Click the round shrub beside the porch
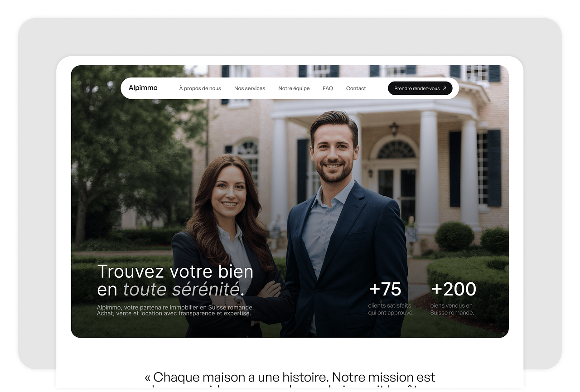The image size is (580, 392). [x=454, y=236]
